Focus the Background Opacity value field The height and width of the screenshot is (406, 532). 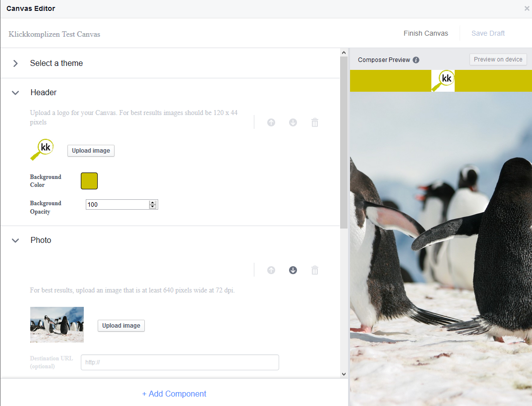coord(117,205)
